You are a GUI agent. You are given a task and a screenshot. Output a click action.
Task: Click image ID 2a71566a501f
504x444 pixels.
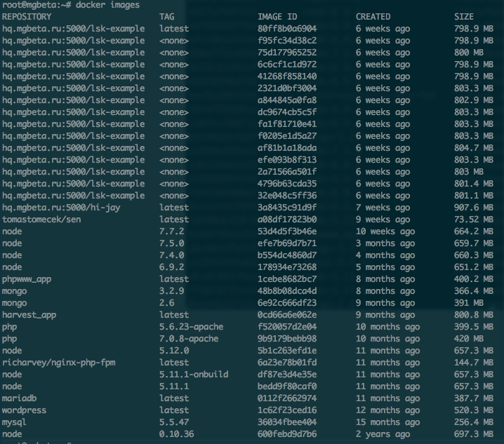click(287, 172)
